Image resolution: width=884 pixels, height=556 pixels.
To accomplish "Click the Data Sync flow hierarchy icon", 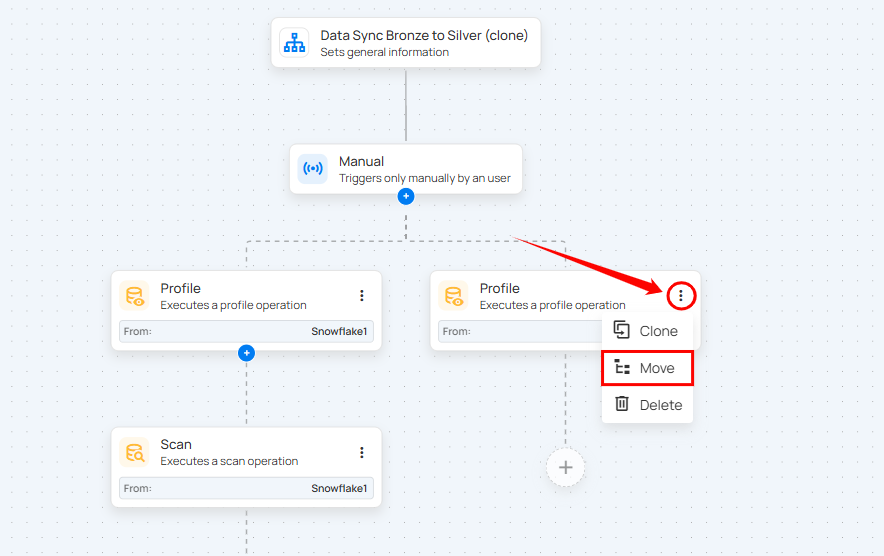I will pyautogui.click(x=294, y=42).
